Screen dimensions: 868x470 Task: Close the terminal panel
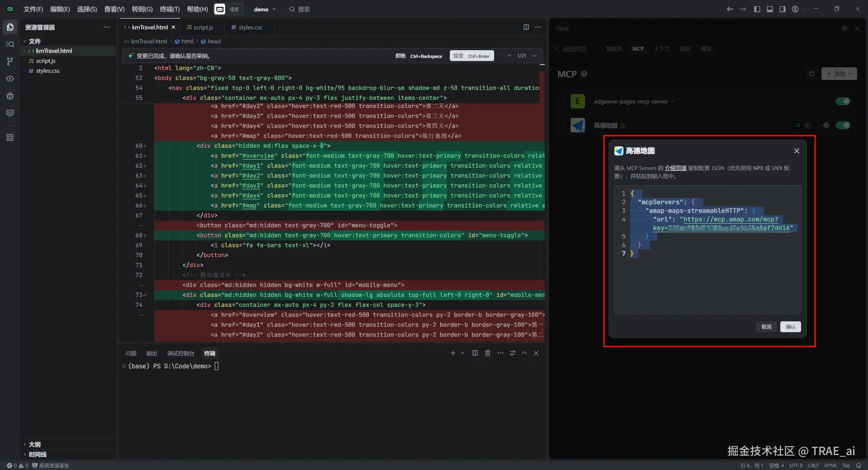pos(536,353)
